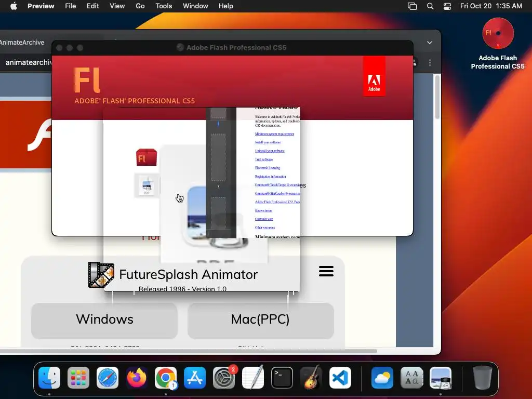The image size is (532, 399).
Task: Click the Mac(PPC) download button
Action: 261,321
